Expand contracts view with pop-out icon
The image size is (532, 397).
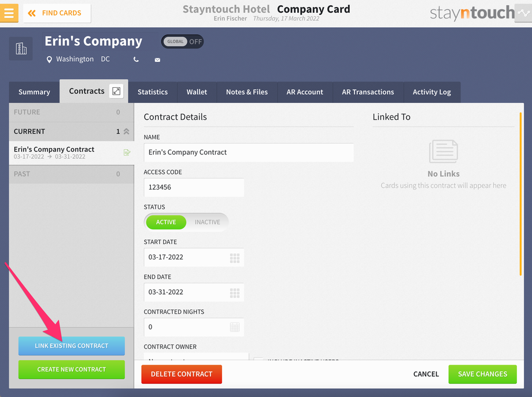click(116, 91)
